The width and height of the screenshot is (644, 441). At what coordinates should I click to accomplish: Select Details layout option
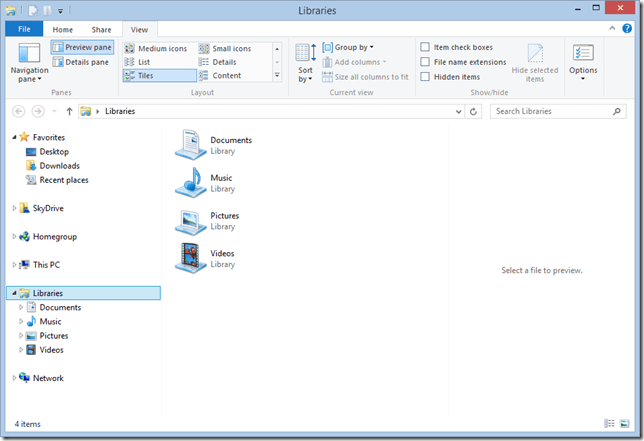pos(218,62)
